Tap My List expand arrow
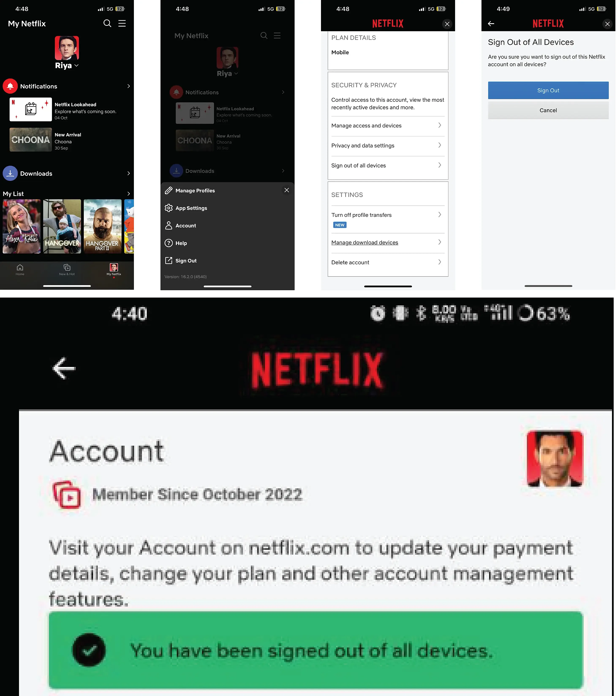616x696 pixels. click(x=130, y=193)
